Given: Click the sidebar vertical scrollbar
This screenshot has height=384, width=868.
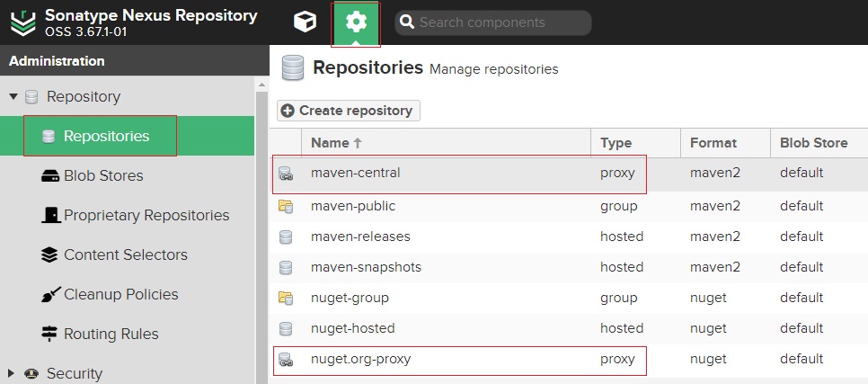Looking at the screenshot, I should 261,225.
